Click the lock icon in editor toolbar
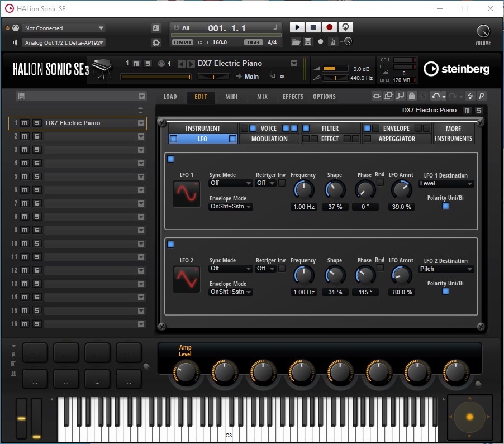The height and width of the screenshot is (444, 504). pos(412,96)
